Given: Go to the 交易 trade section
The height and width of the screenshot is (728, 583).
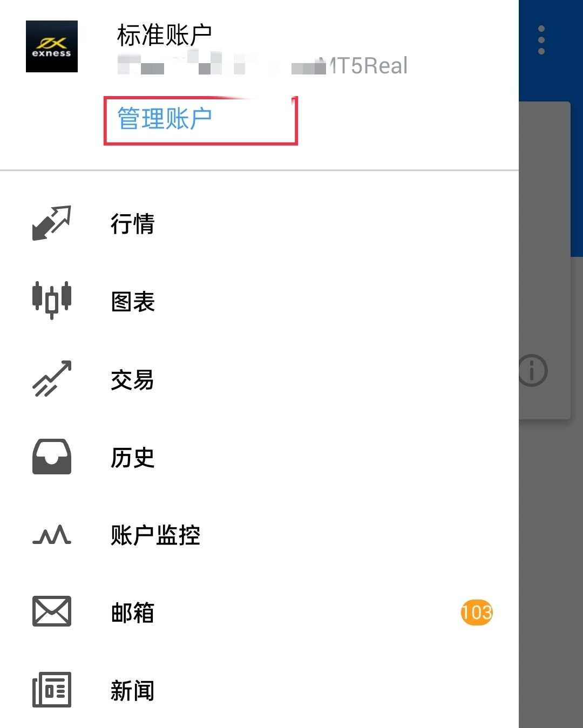Looking at the screenshot, I should tap(259, 379).
